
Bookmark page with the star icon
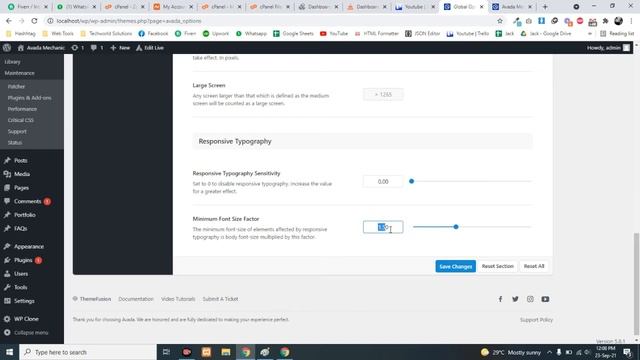click(500, 21)
